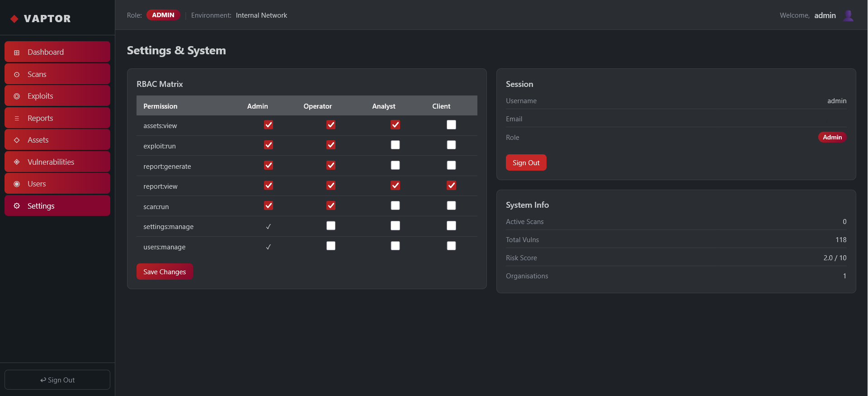This screenshot has height=396, width=868.
Task: Click the users:manage permission label
Action: pyautogui.click(x=165, y=247)
